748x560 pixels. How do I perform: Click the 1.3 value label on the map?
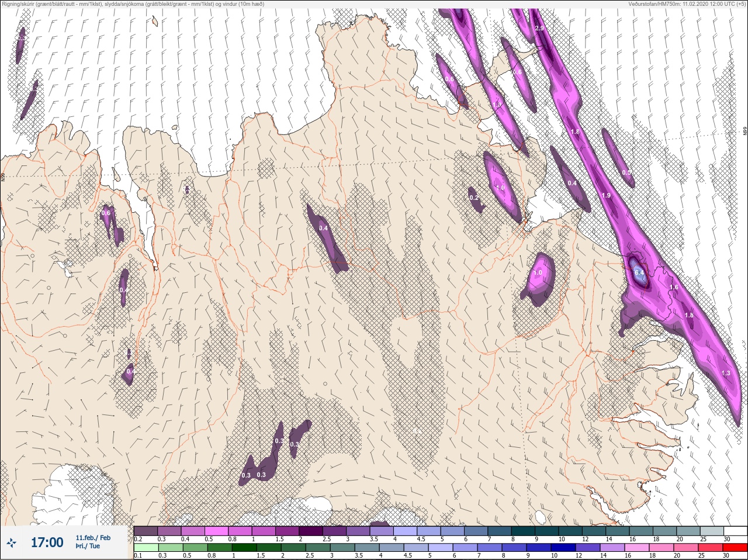[x=726, y=373]
